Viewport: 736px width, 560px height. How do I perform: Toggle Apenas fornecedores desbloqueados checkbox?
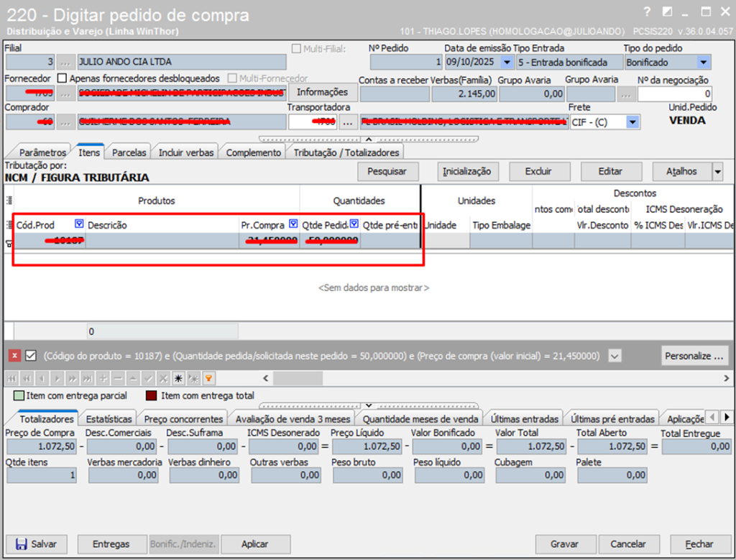click(x=62, y=78)
